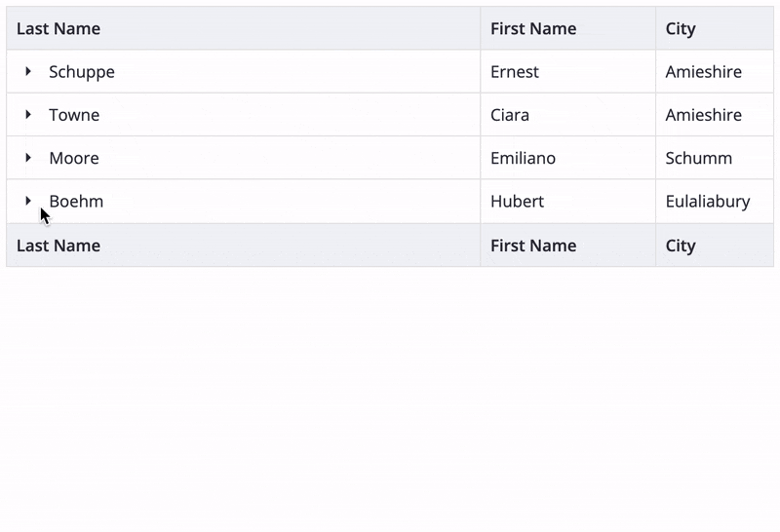Expand the Boehm row
780x532 pixels.
(28, 201)
